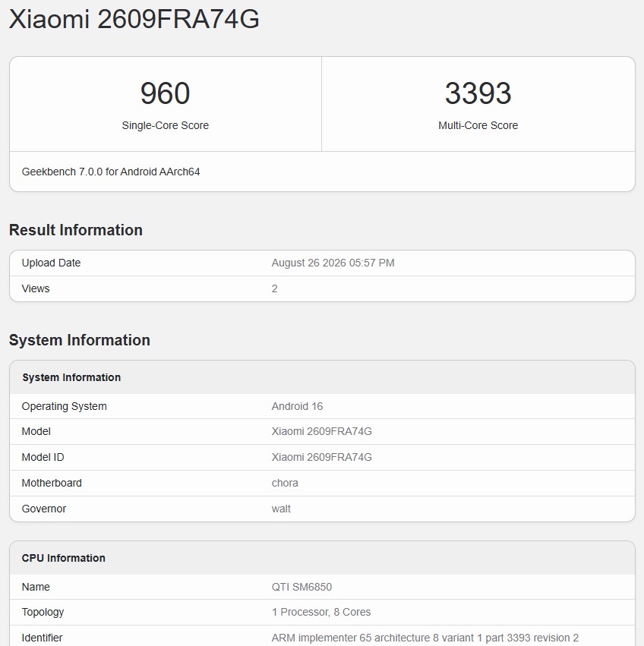Click the Result Information heading
This screenshot has width=644, height=646.
pyautogui.click(x=76, y=230)
